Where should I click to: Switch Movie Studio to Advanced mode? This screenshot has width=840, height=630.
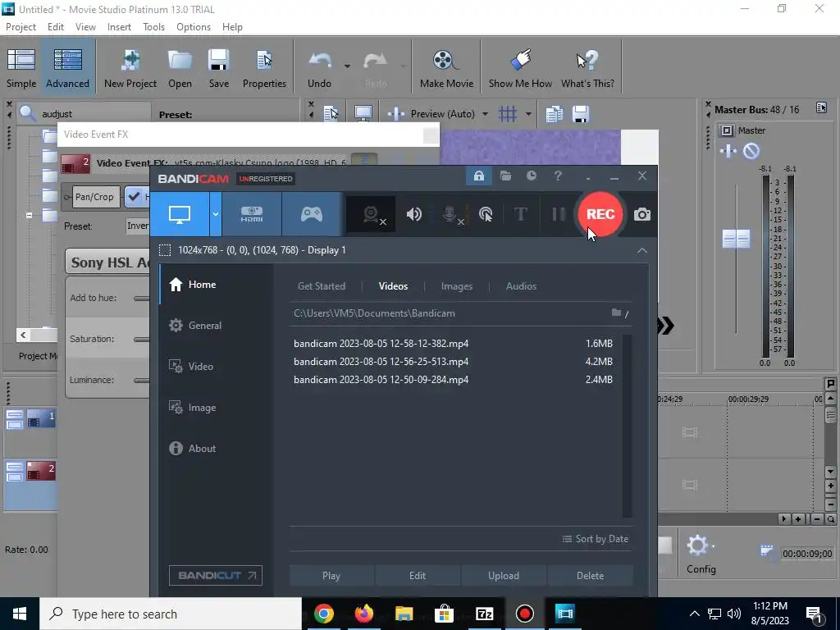(x=67, y=68)
